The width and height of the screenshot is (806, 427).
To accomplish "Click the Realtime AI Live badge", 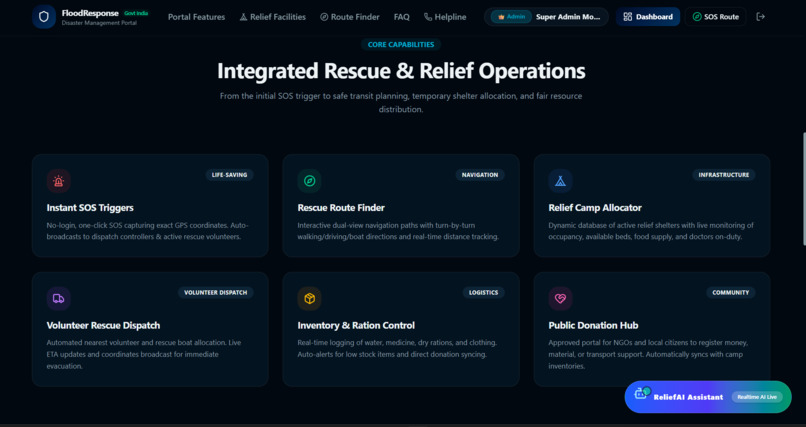I will click(757, 397).
